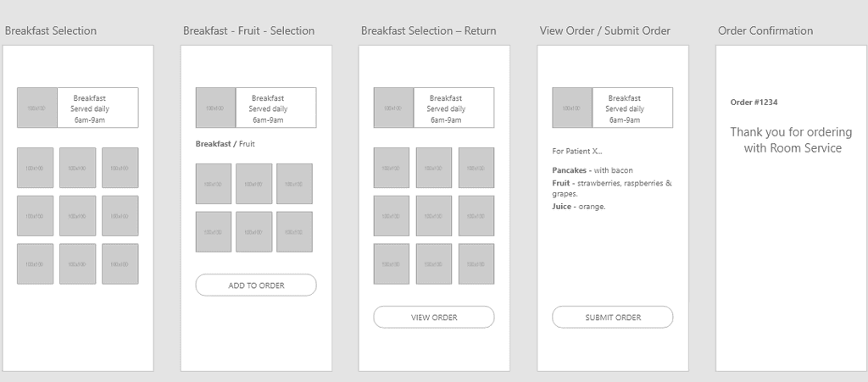Select center tile of Breakfast Selection Return grid
Image resolution: width=868 pixels, height=382 pixels.
434,216
